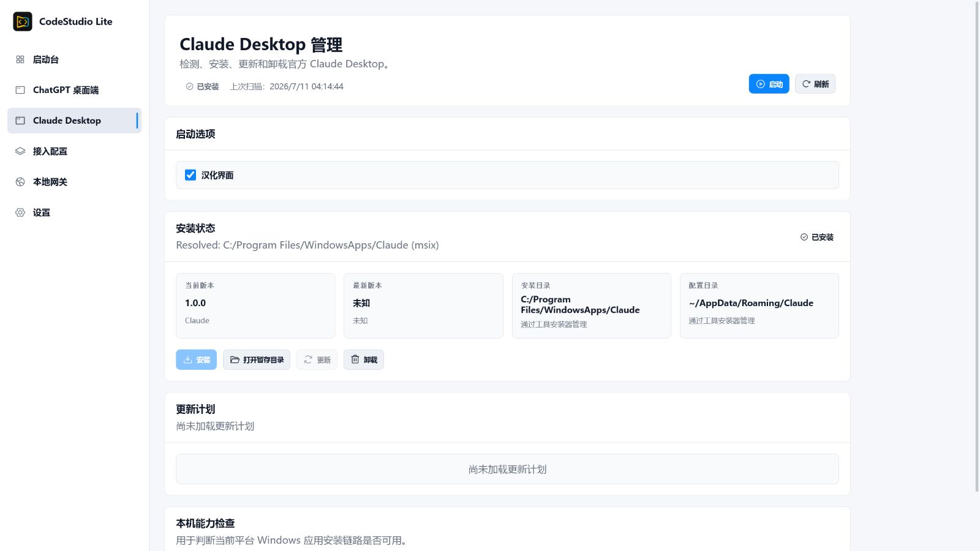Click the 上次扫描 timestamp text
Viewport: 980px width, 551px height.
pos(287,86)
